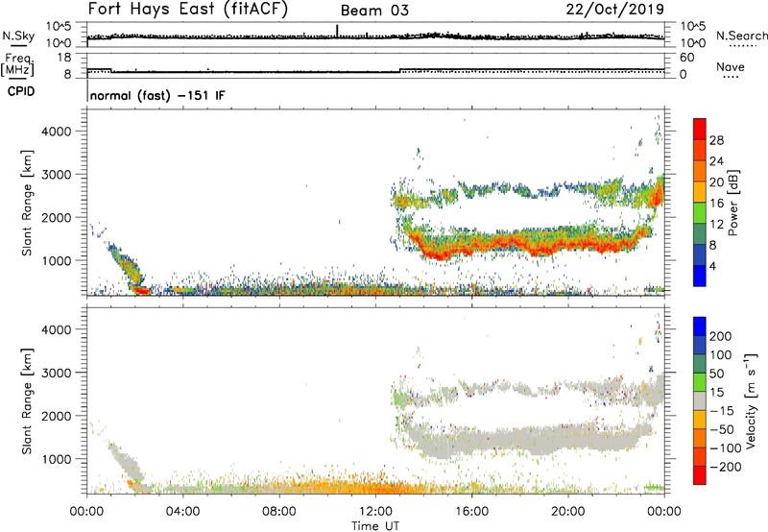This screenshot has height=532, width=768.
Task: Click the 'Power [dB]' colorbar label
Action: 732,203
